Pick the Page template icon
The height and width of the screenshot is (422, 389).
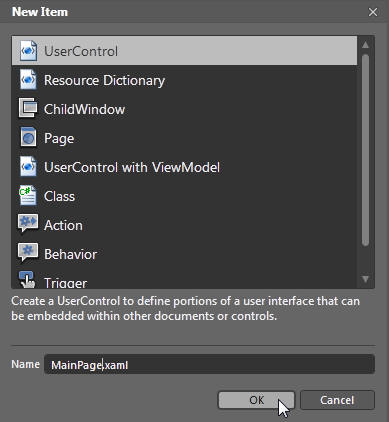click(28, 137)
